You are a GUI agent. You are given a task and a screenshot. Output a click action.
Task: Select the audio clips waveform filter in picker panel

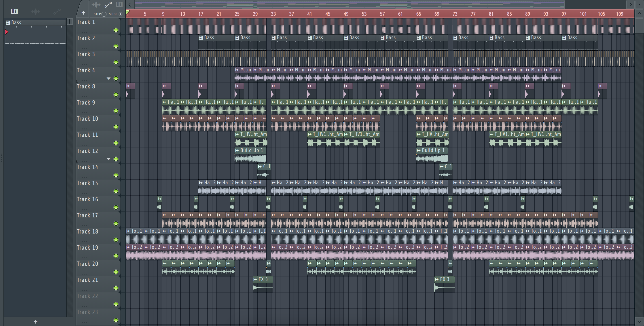(x=36, y=11)
